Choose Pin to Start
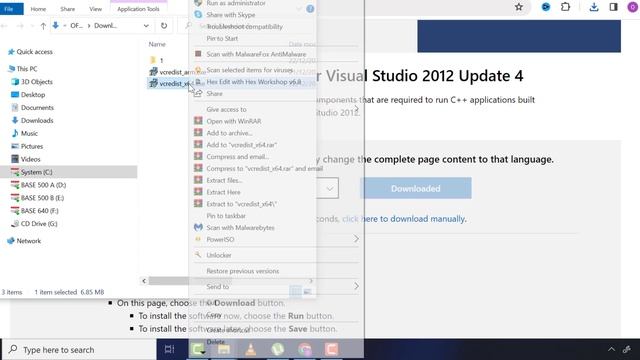640x360 pixels. (222, 38)
